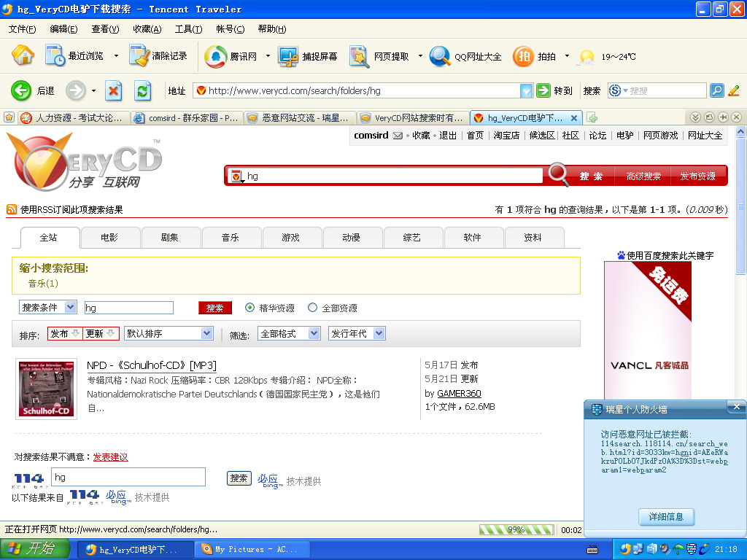Click the mail envelope icon beside comsird
The height and width of the screenshot is (560, 747).
point(398,136)
